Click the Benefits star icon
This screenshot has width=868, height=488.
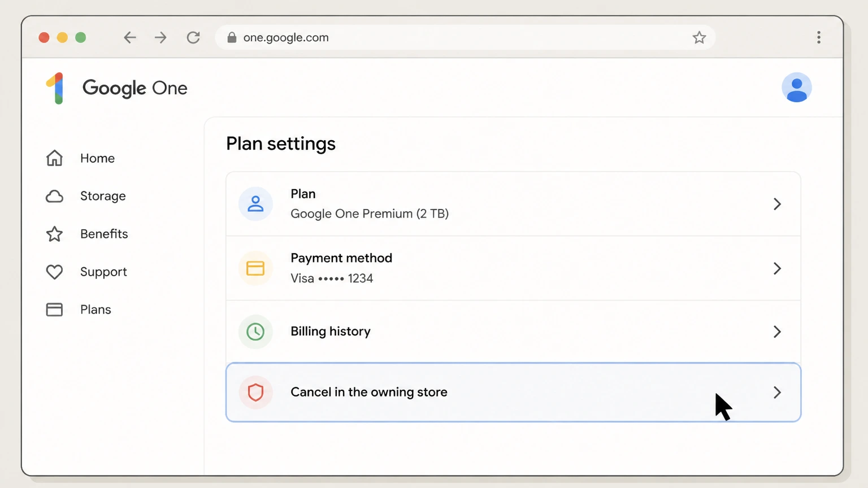54,234
